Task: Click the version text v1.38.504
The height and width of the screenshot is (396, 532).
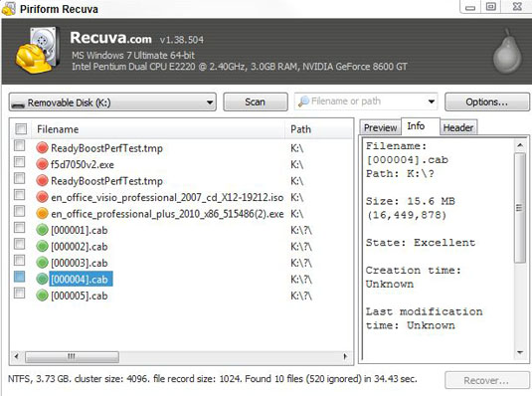Action: (182, 40)
